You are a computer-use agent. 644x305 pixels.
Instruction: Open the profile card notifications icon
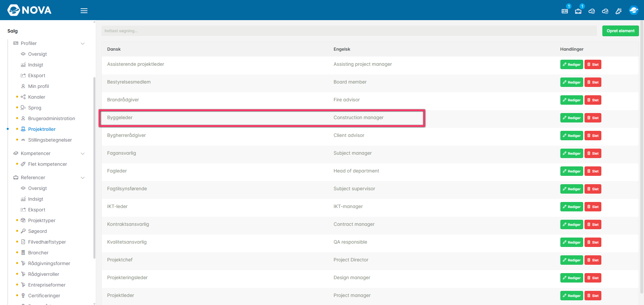(x=565, y=11)
